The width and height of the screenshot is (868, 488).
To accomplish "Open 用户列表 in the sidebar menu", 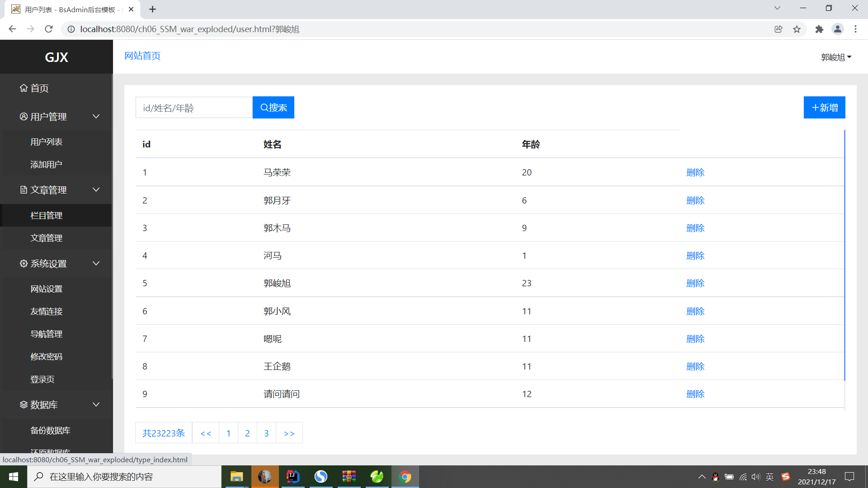I will [x=46, y=142].
